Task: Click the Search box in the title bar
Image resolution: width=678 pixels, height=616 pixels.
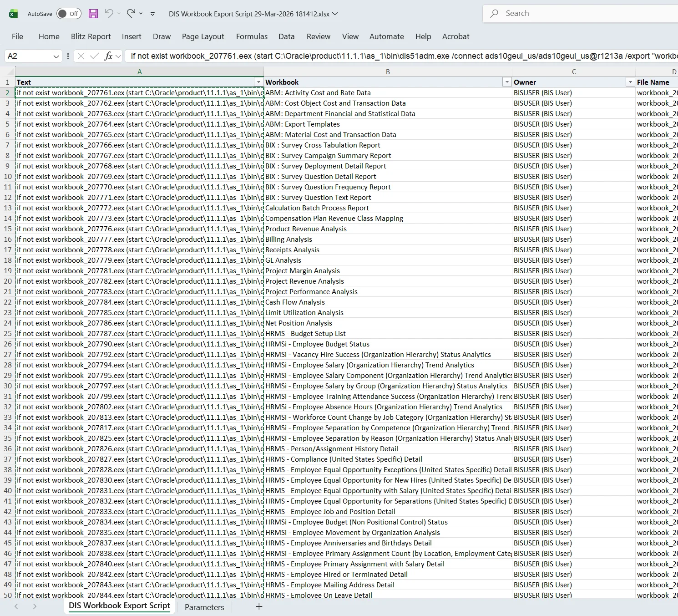Action: coord(581,14)
